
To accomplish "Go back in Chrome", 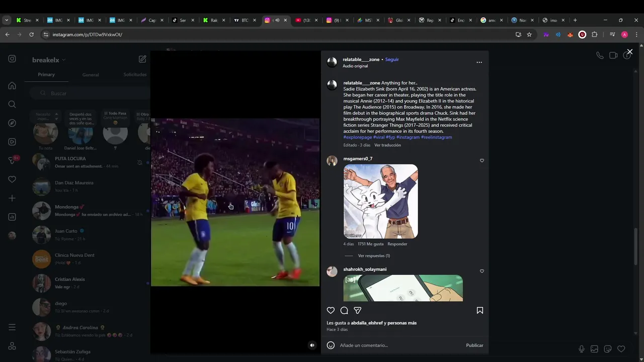I will click(7, 35).
